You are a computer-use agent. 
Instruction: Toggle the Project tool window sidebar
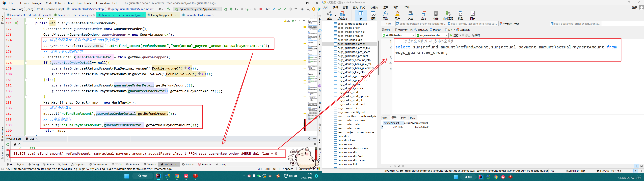(x=2, y=19)
